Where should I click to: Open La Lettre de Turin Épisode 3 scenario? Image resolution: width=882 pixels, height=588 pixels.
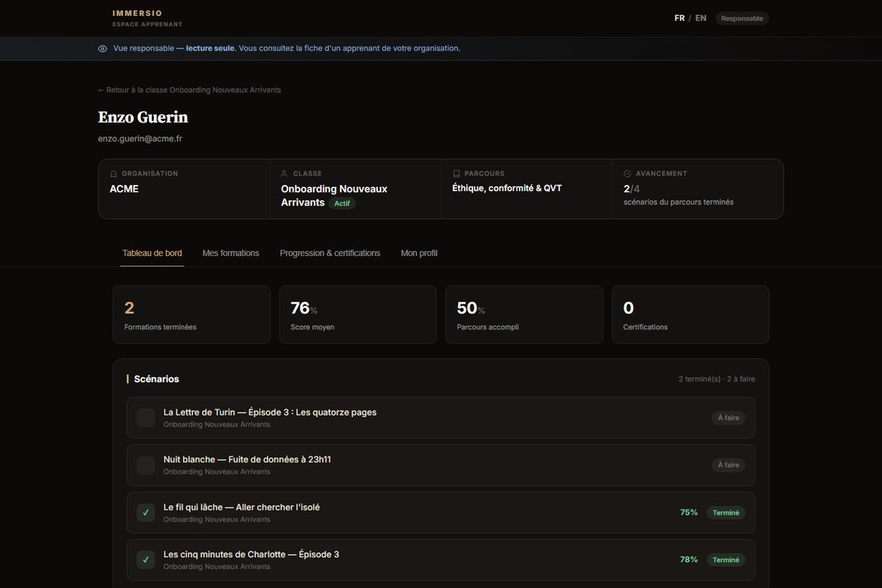[441, 418]
